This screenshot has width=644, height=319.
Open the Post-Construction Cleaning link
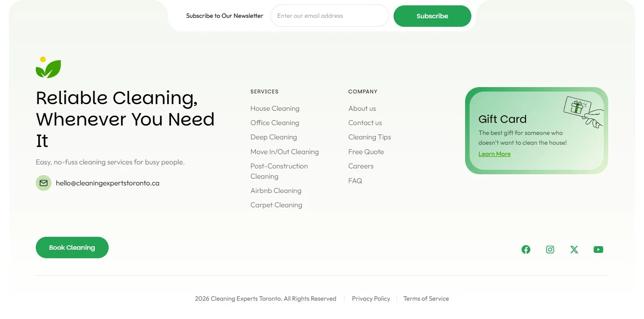(279, 171)
